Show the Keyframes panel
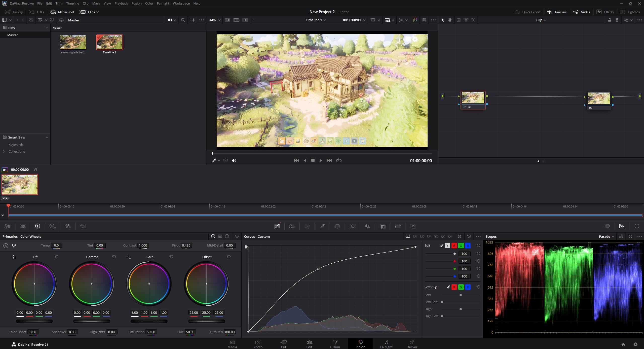 tap(607, 226)
